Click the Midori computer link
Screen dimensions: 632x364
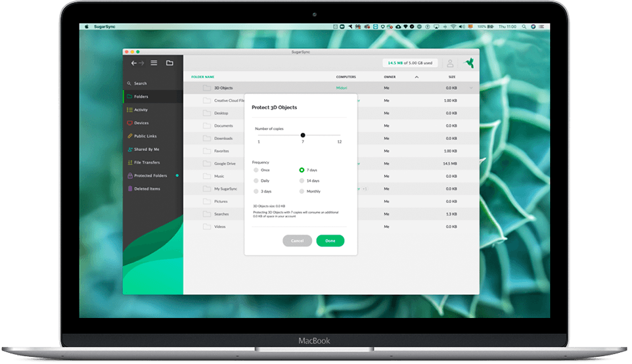[x=342, y=88]
